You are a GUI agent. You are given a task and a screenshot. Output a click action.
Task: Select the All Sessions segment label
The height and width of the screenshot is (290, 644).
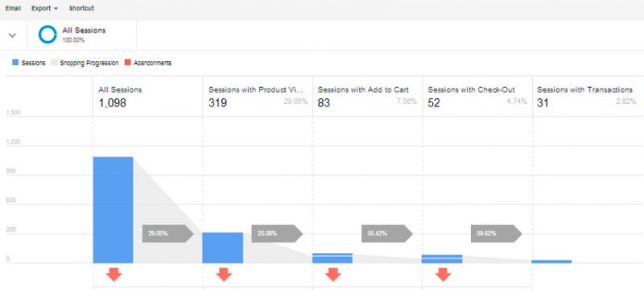tap(84, 31)
